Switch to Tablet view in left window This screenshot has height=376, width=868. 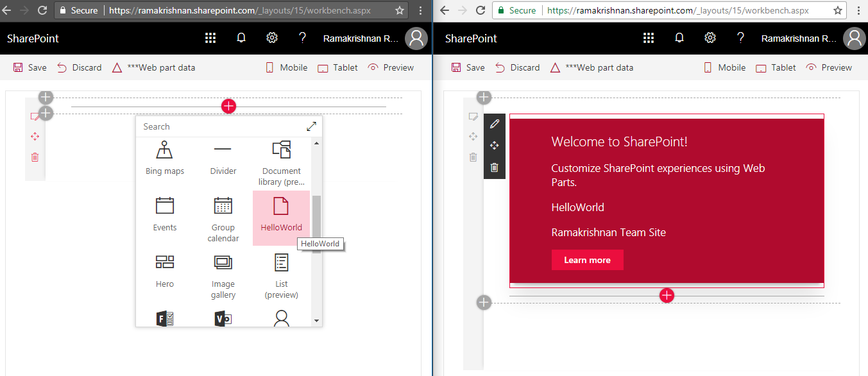coord(337,67)
